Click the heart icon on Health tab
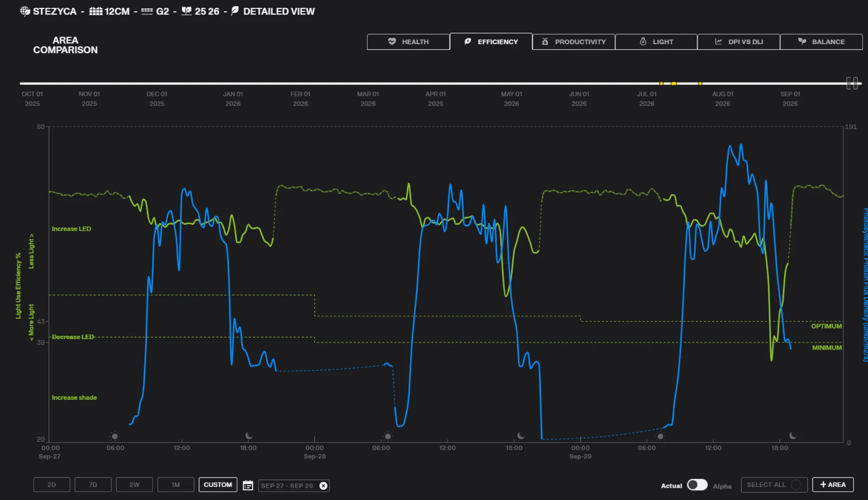This screenshot has height=500, width=868. pos(392,42)
